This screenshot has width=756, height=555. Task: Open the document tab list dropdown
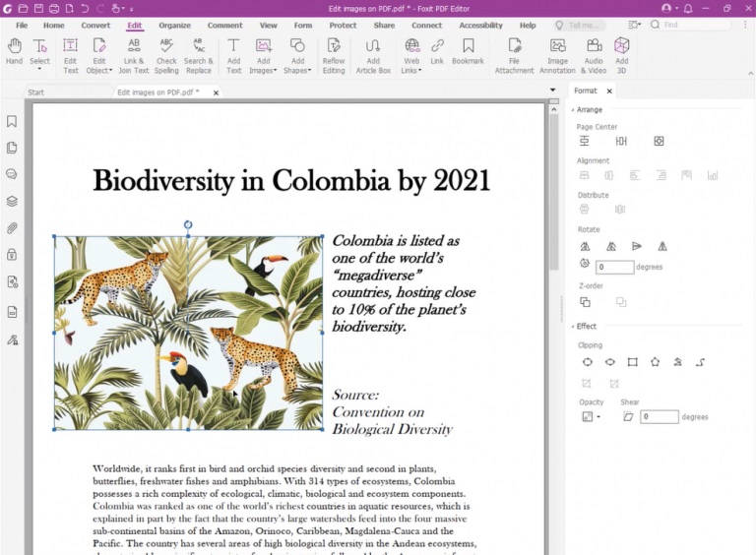coord(552,91)
